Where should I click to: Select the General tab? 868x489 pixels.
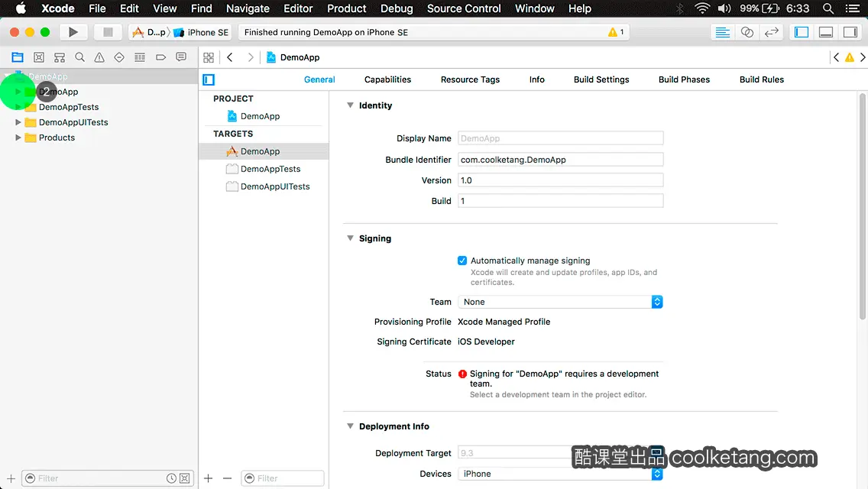(x=319, y=79)
